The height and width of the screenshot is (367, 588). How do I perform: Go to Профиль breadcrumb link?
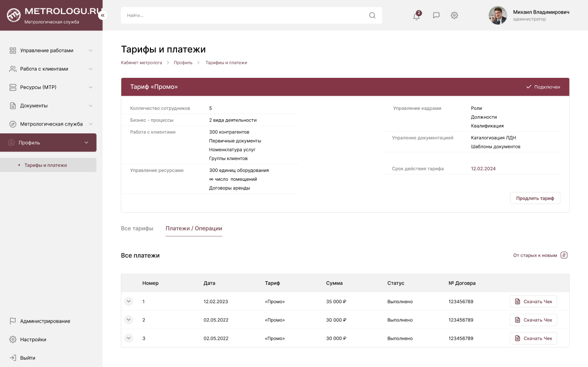183,63
